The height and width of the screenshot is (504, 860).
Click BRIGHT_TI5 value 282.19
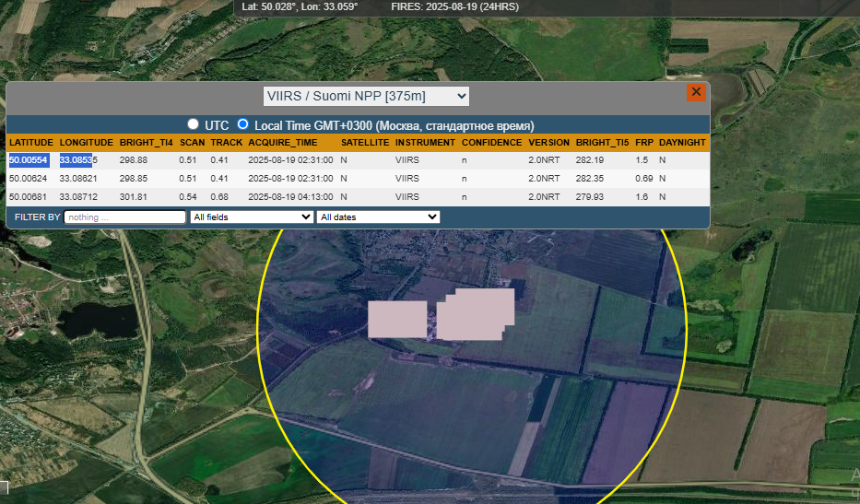590,160
